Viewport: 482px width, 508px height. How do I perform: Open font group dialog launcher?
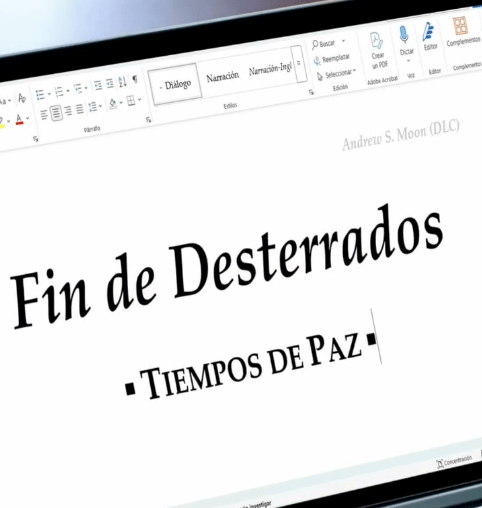36,139
